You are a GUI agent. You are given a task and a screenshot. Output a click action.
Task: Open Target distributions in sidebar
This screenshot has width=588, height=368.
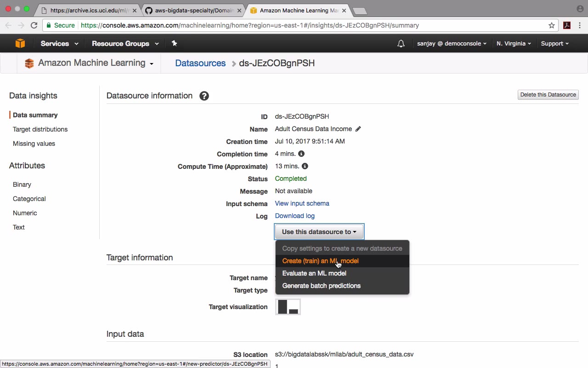coord(40,129)
